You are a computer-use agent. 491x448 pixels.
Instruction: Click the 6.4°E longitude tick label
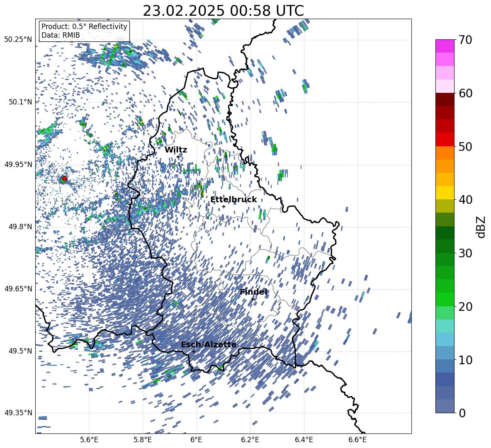[304, 440]
